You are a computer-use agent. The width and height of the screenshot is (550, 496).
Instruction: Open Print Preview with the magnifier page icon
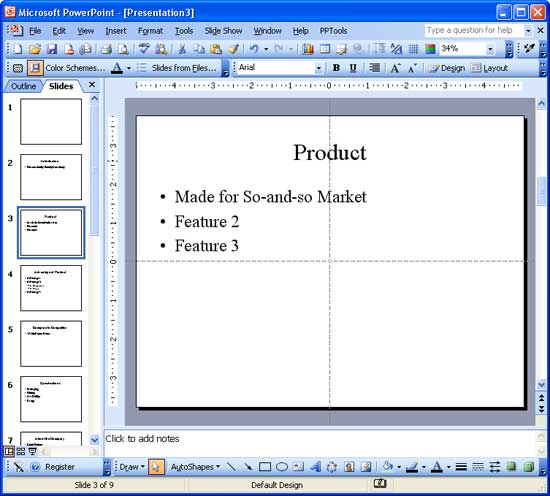click(x=123, y=49)
